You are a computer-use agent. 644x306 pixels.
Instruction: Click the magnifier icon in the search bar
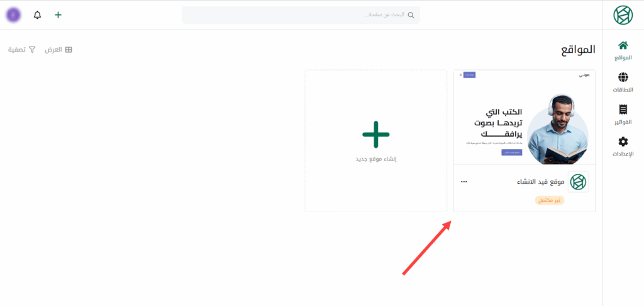(x=411, y=15)
